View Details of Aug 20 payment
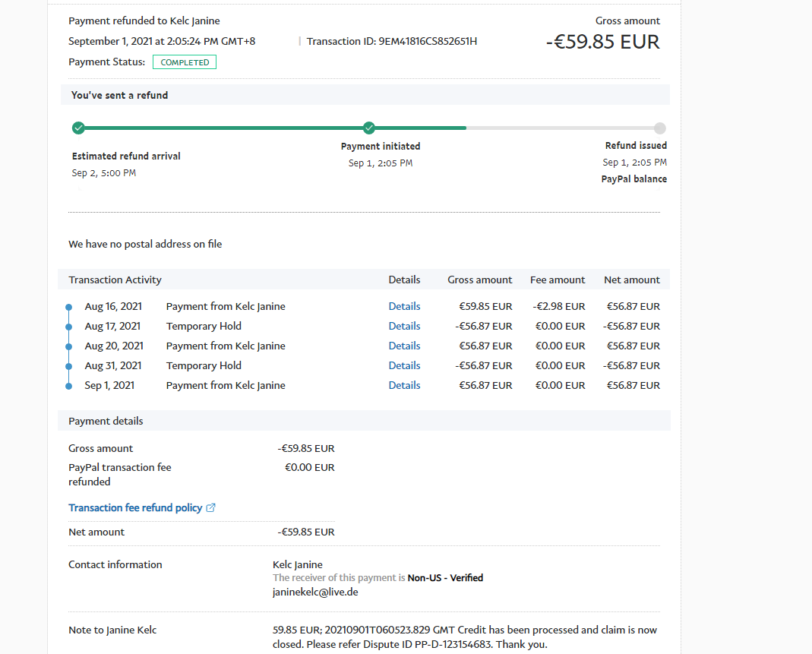 point(404,346)
